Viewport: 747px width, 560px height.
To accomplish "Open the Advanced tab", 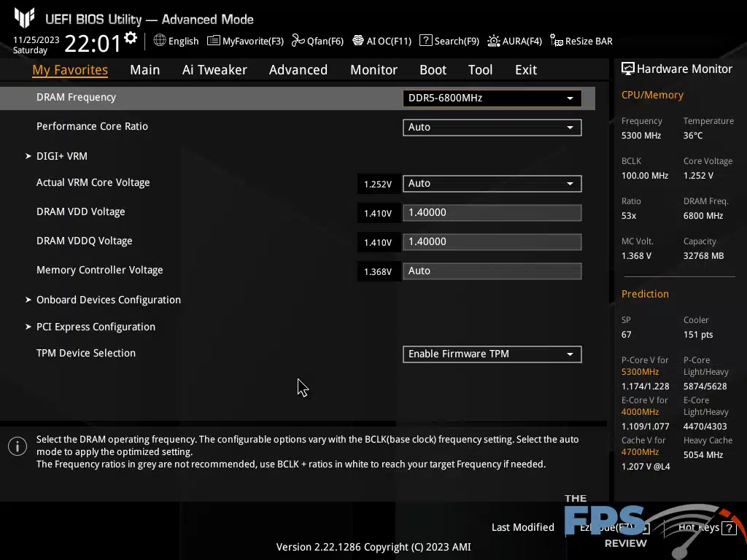I will pos(298,70).
